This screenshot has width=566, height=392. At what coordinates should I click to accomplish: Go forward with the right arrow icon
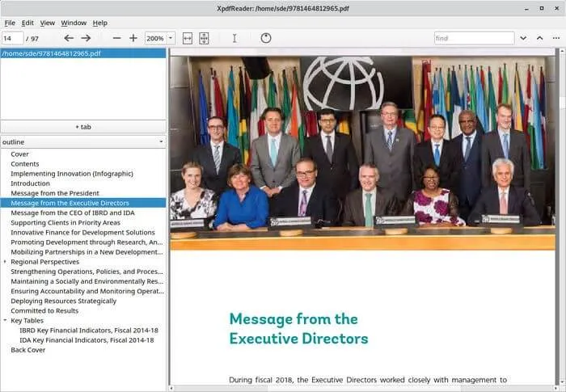click(86, 38)
